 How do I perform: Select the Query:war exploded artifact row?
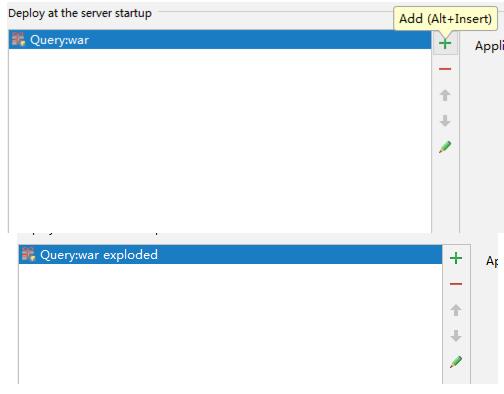click(230, 255)
